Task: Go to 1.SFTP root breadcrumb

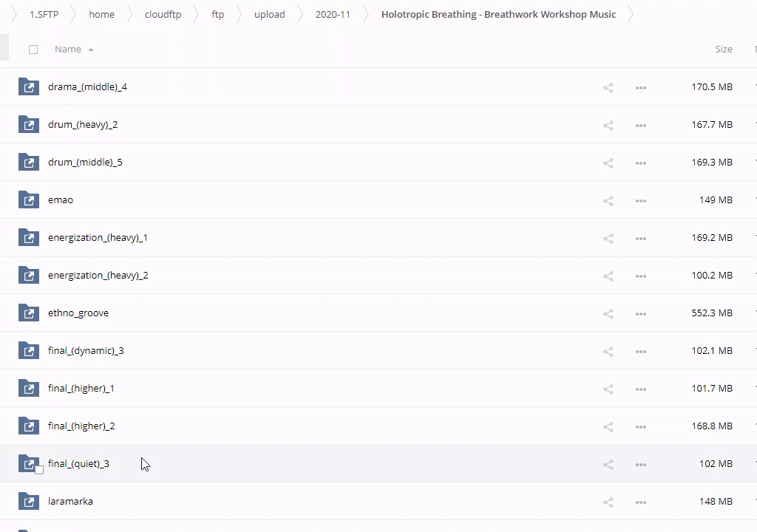Action: (44, 14)
